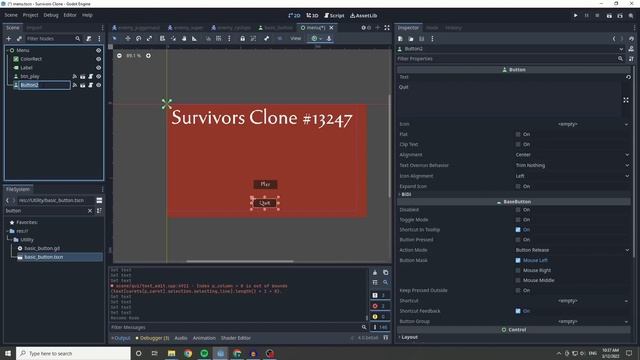The height and width of the screenshot is (360, 640).
Task: Activate the Rotate Mode tool
Action: pos(138,38)
